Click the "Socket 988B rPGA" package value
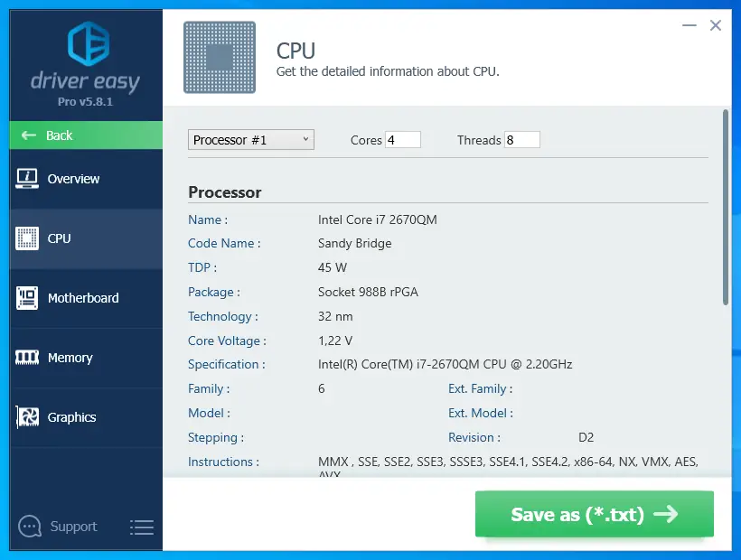 368,292
